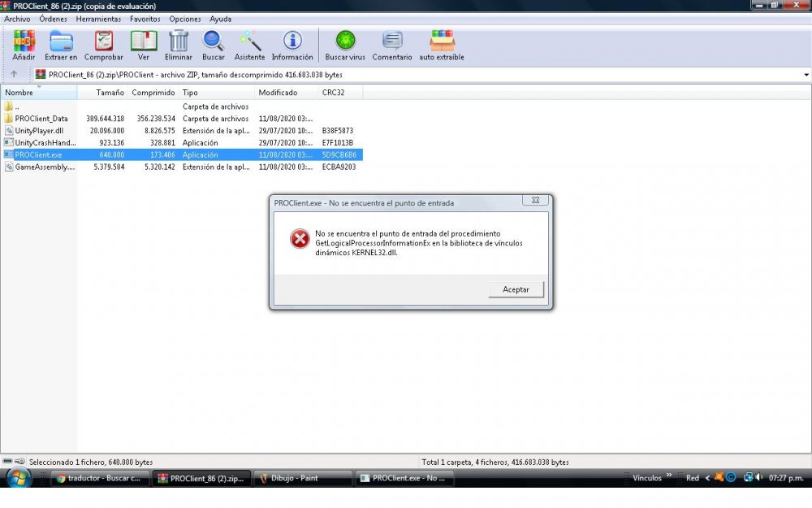Viewport: 812px width, 508px height.
Task: Click the UnityCrashHand... file icon
Action: click(x=9, y=142)
